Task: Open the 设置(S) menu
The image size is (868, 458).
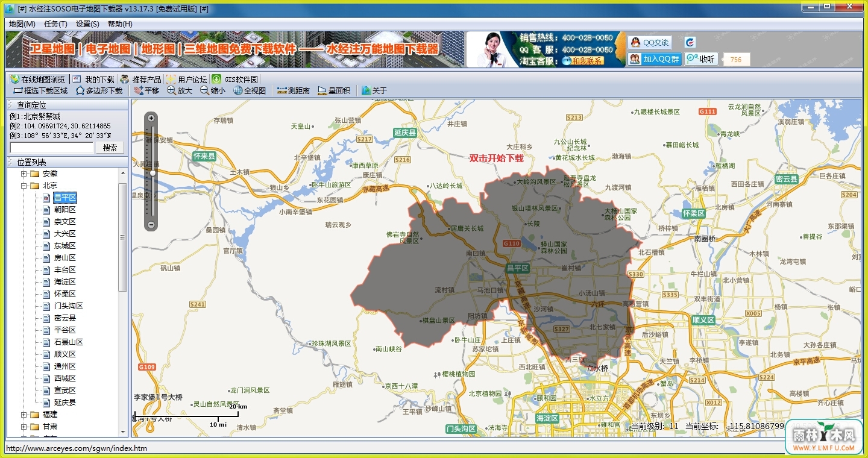Action: (x=87, y=24)
